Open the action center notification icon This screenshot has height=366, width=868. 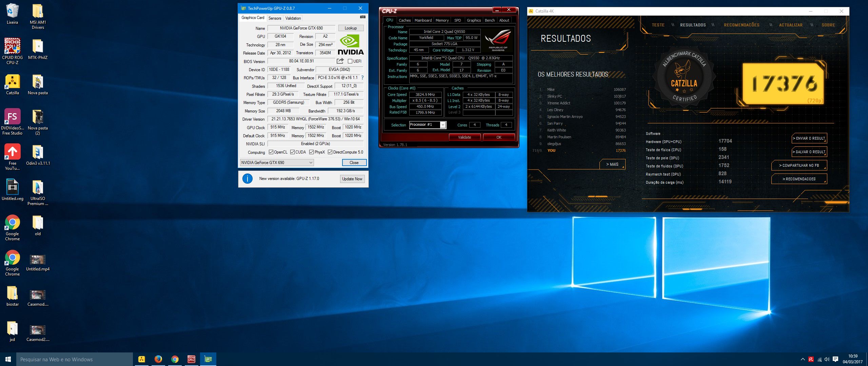coord(835,359)
